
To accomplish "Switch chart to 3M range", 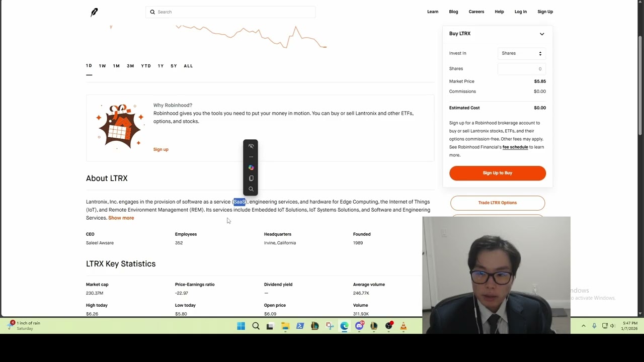I will (130, 66).
